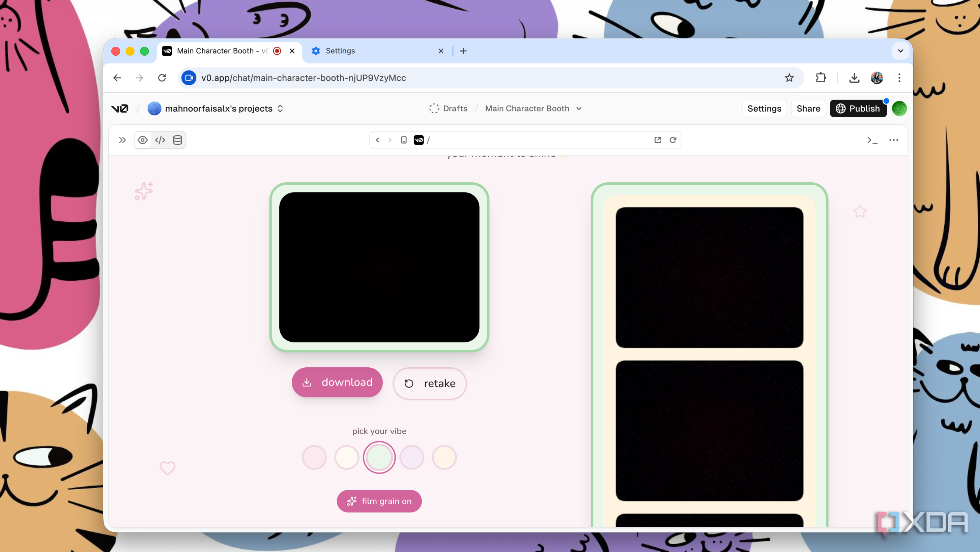Viewport: 980px width, 552px height.
Task: Expand the Chrome tab search chevron
Action: [900, 51]
